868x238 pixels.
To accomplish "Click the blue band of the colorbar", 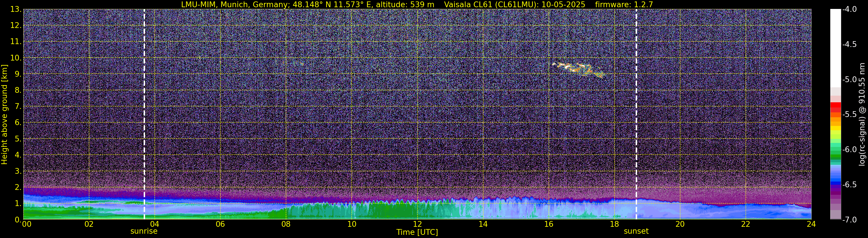I will (835, 182).
